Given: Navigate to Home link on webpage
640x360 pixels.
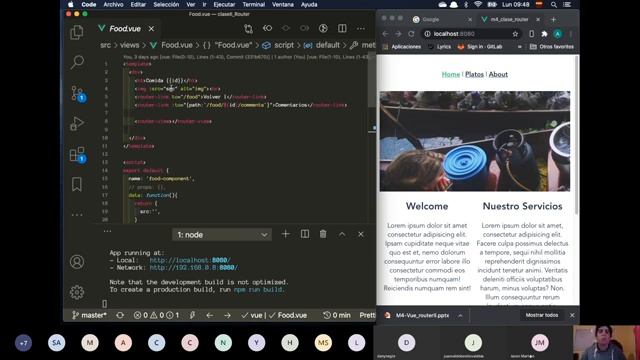Looking at the screenshot, I should coord(451,74).
